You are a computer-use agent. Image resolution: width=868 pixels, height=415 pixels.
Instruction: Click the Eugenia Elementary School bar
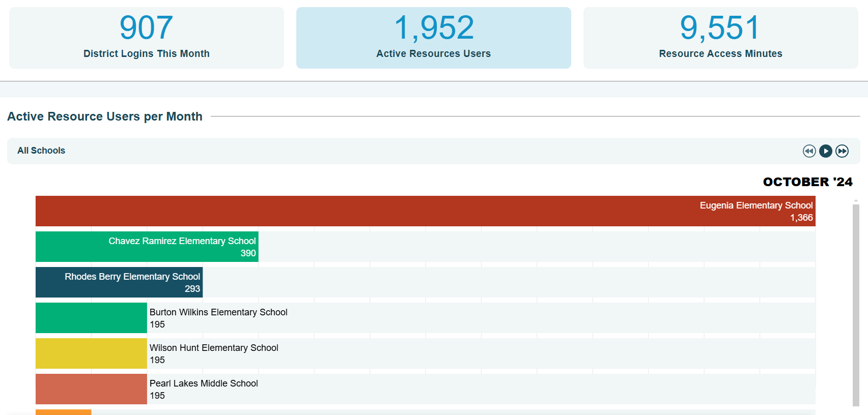pos(426,211)
